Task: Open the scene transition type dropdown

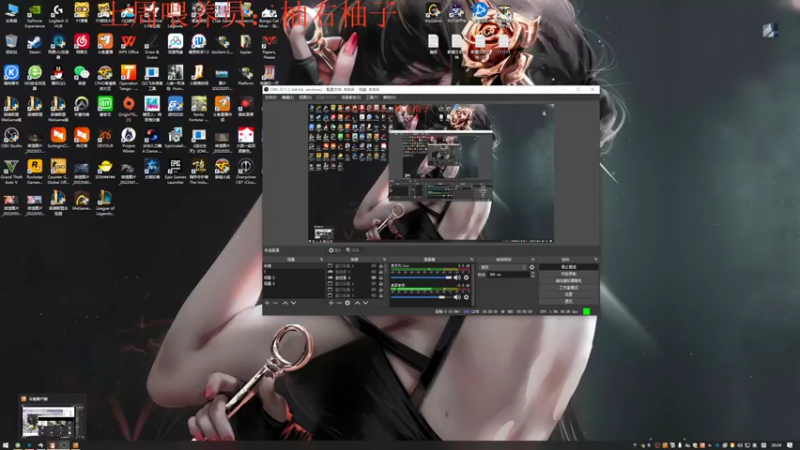Action: [x=503, y=267]
